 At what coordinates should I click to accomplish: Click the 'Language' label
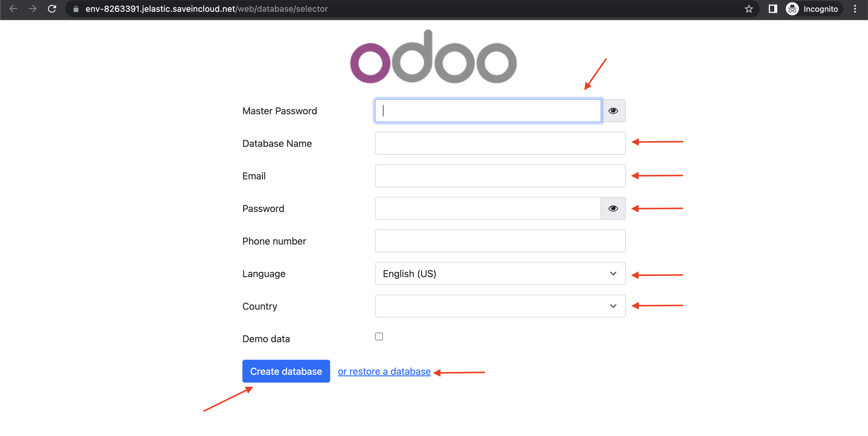(264, 274)
